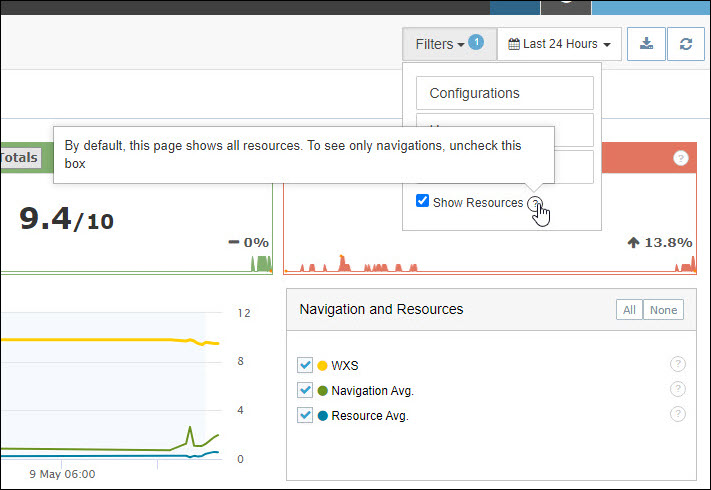Viewport: 711px width, 490px height.
Task: Click help icon in the orange panel
Action: 681,158
